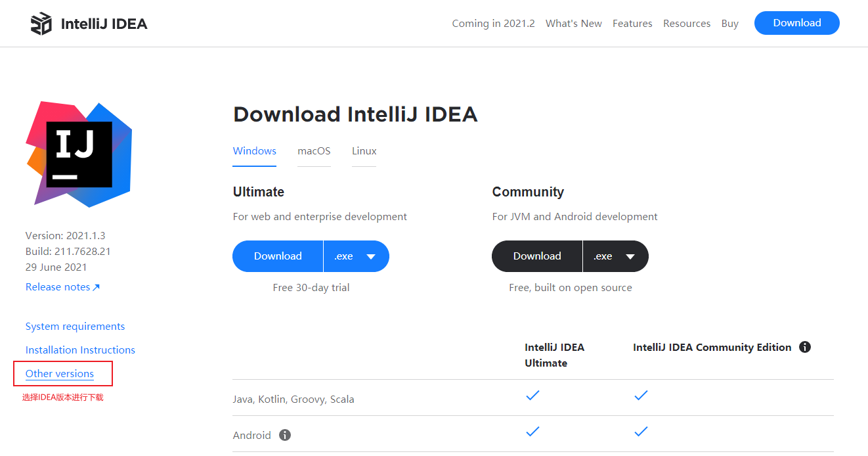Click the header Download button

click(x=797, y=23)
